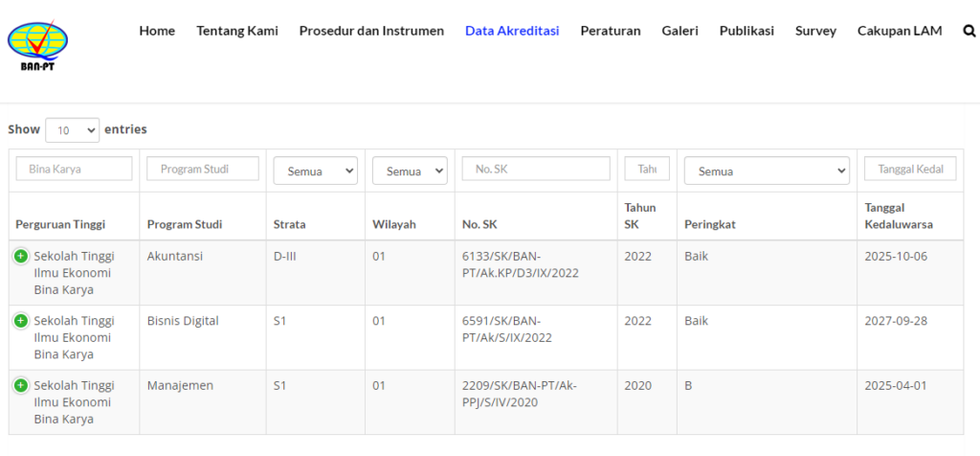Screen dimensions: 980x456
Task: Open the Peringkat filter dropdown
Action: pos(767,171)
